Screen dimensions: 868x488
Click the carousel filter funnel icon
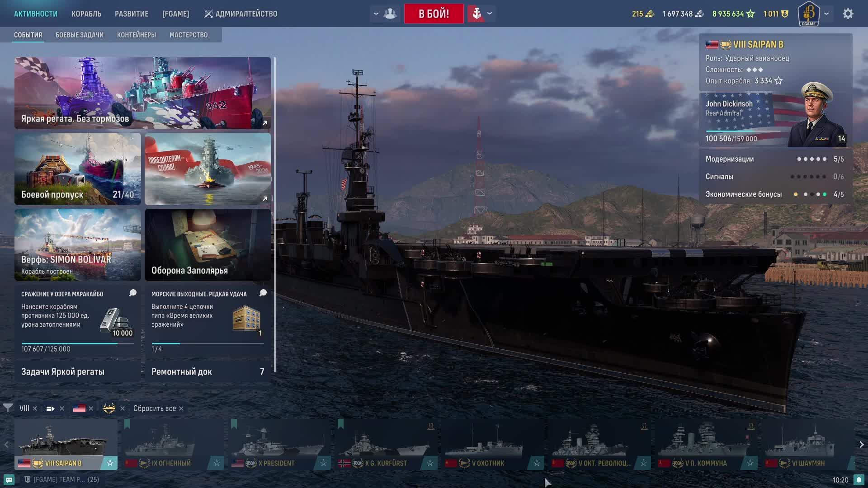click(8, 408)
